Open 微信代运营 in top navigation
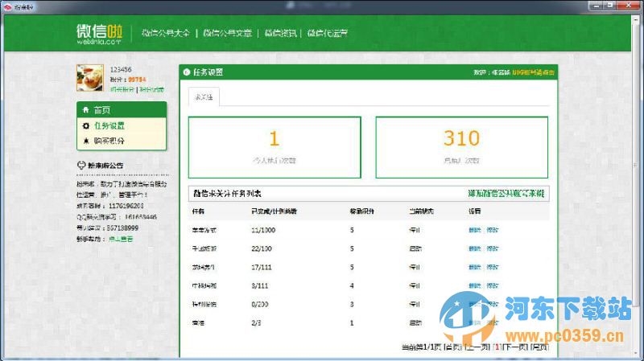This screenshot has height=361, width=644. pos(328,33)
